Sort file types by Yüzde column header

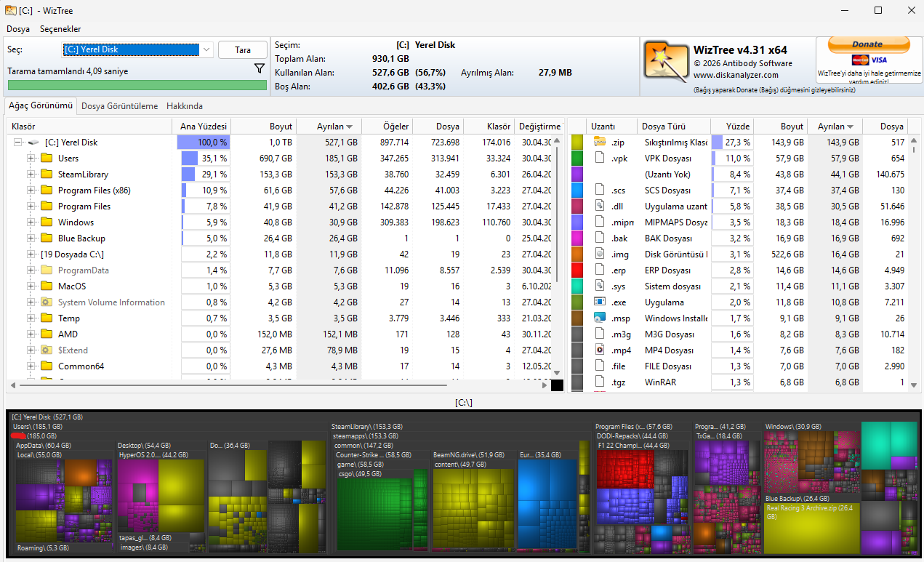[731, 127]
